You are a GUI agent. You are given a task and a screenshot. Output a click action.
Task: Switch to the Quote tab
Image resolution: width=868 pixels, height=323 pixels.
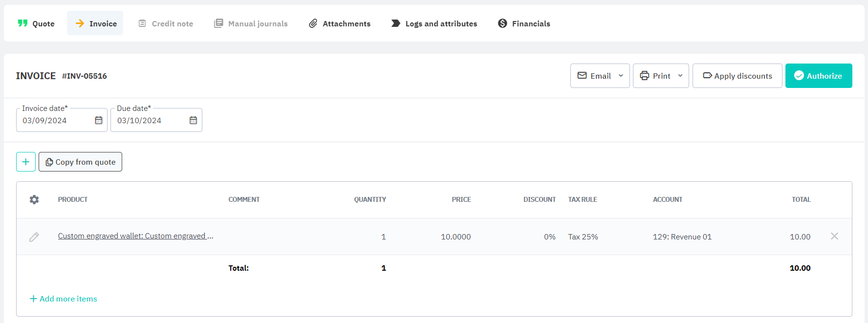36,23
